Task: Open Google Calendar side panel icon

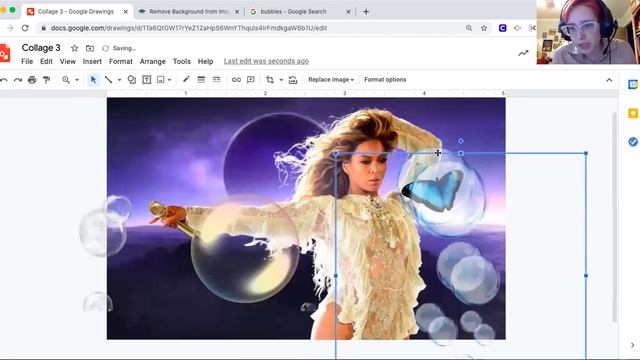Action: point(633,84)
